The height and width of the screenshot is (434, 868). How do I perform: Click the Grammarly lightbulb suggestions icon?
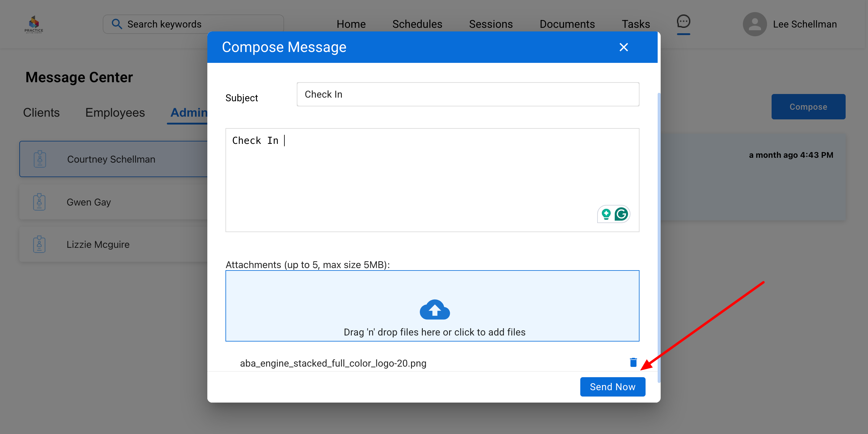tap(606, 214)
